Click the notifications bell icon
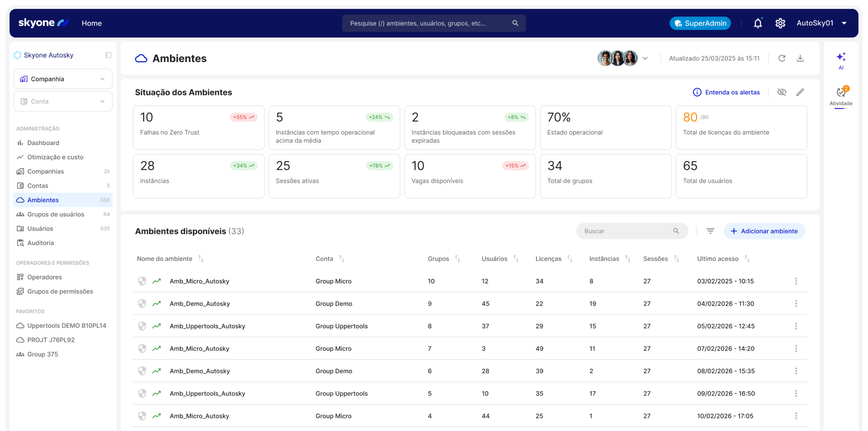868x431 pixels. (x=758, y=23)
